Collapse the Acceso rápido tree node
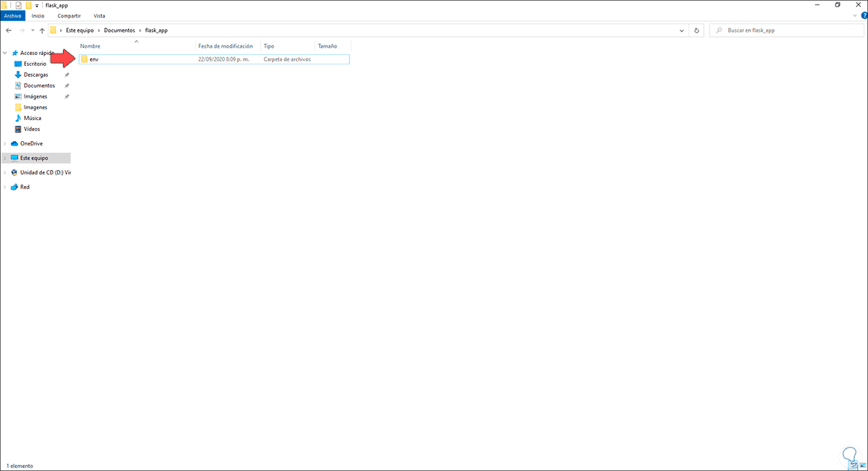This screenshot has height=471, width=868. [x=6, y=53]
